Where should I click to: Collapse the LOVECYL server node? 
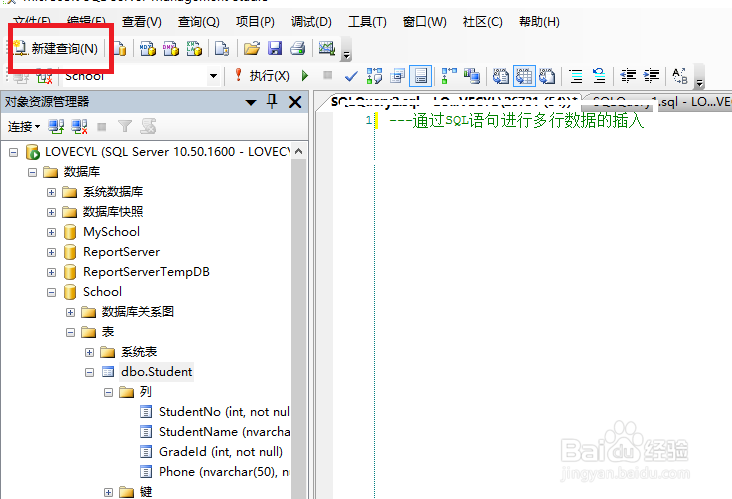pyautogui.click(x=14, y=152)
